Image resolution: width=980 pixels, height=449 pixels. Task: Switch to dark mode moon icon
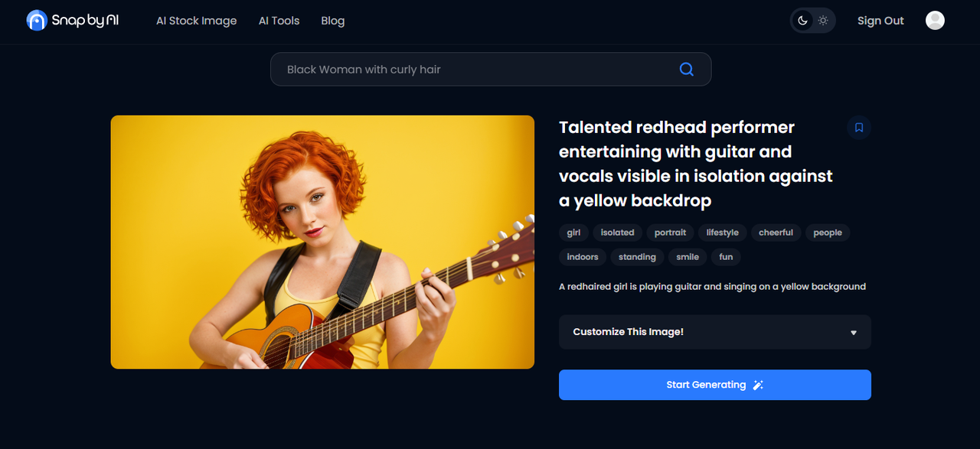click(x=802, y=21)
